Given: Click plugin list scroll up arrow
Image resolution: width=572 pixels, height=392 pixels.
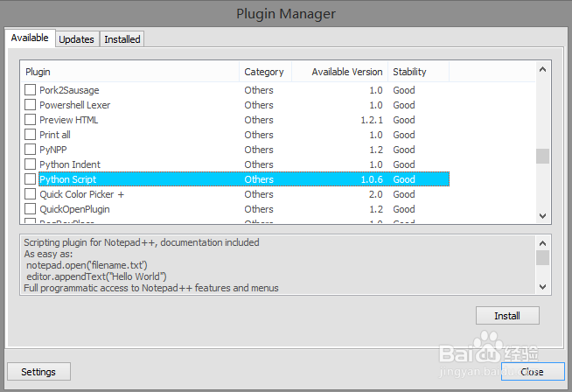Looking at the screenshot, I should point(543,69).
